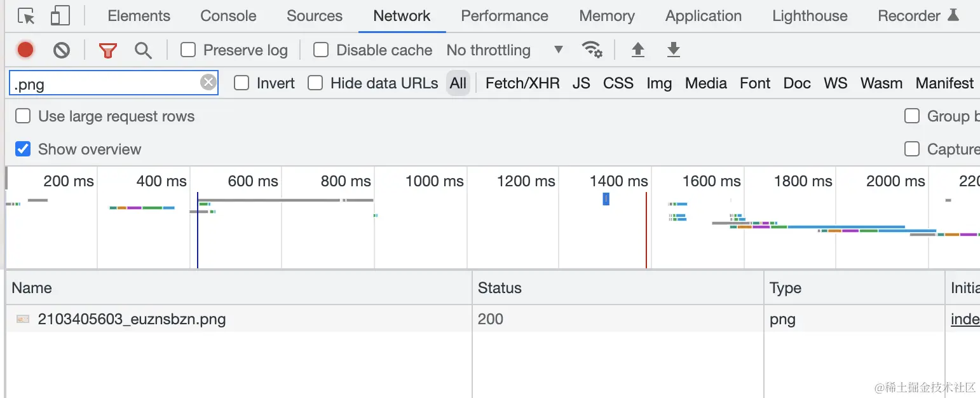980x398 pixels.
Task: Clear the .png filter text
Action: pyautogui.click(x=208, y=82)
